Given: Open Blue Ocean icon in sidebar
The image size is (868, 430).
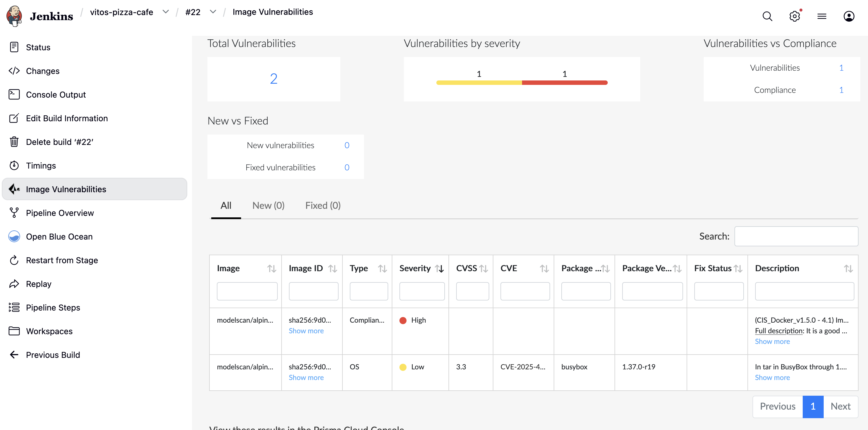Looking at the screenshot, I should tap(14, 236).
